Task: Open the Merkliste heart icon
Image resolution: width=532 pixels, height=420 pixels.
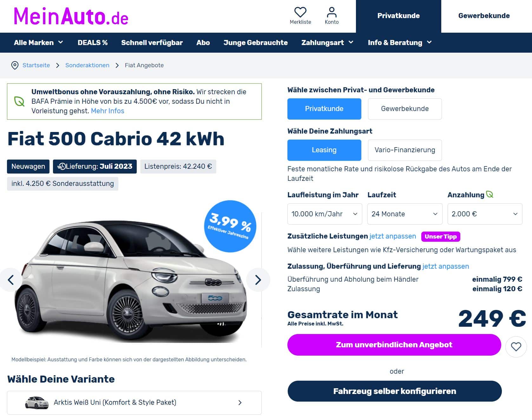Action: pyautogui.click(x=300, y=12)
